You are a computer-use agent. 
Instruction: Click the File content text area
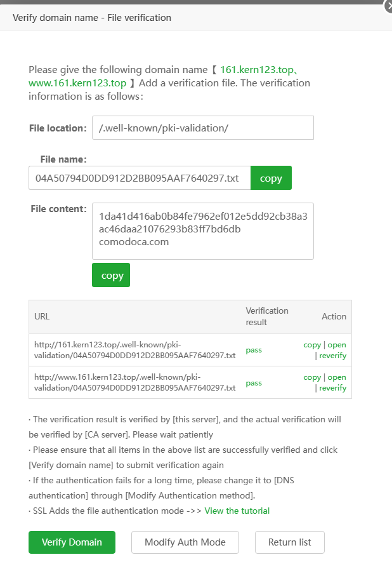click(x=202, y=231)
